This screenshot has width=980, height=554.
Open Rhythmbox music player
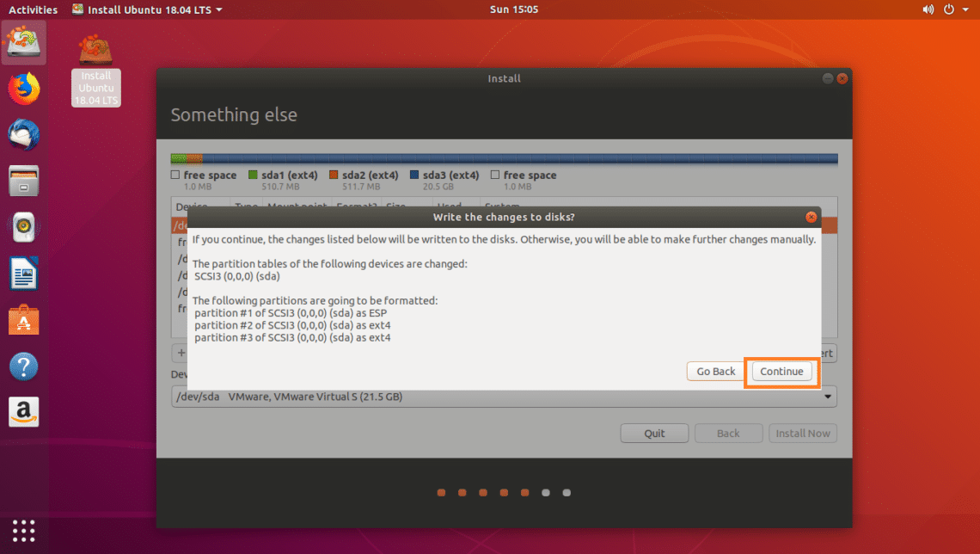coord(24,228)
